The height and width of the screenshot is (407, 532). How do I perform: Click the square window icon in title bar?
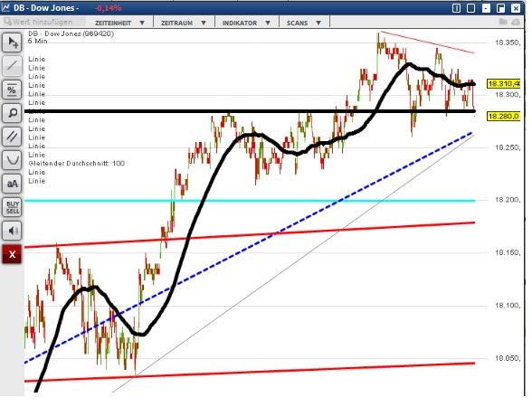coord(470,8)
